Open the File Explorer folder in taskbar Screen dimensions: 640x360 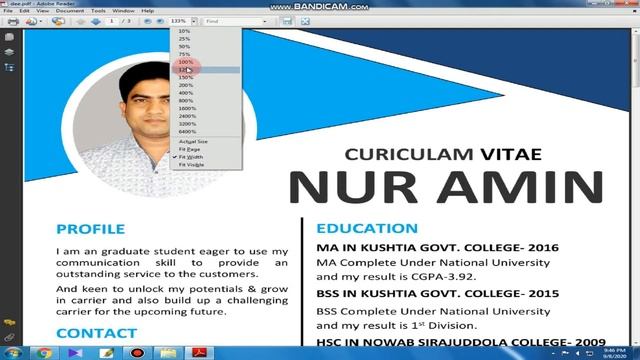(x=168, y=353)
